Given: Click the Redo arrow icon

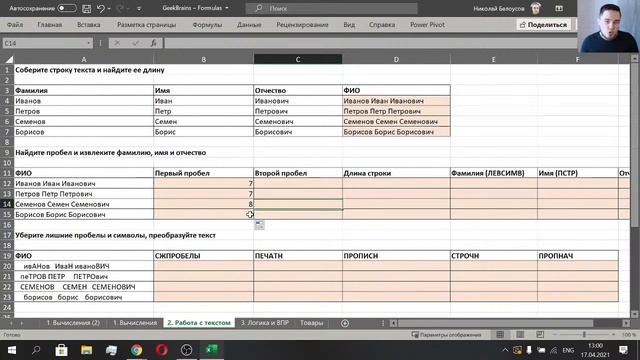Looking at the screenshot, I should [x=120, y=8].
